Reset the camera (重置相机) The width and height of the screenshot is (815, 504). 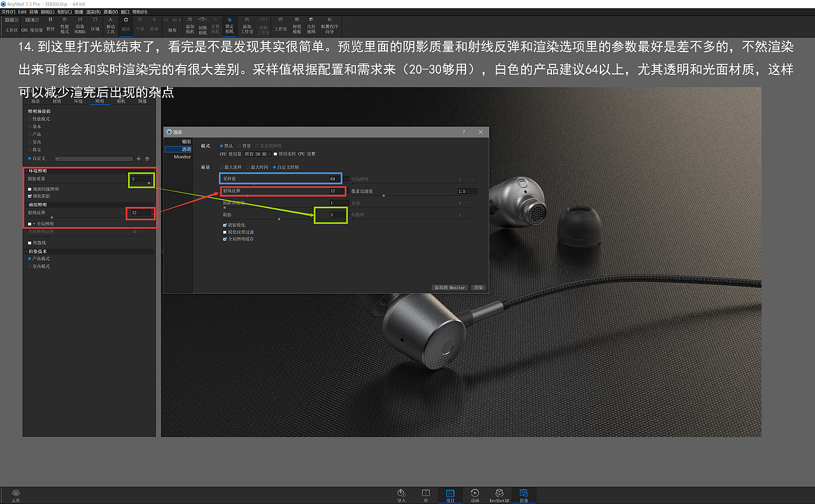pyautogui.click(x=216, y=25)
